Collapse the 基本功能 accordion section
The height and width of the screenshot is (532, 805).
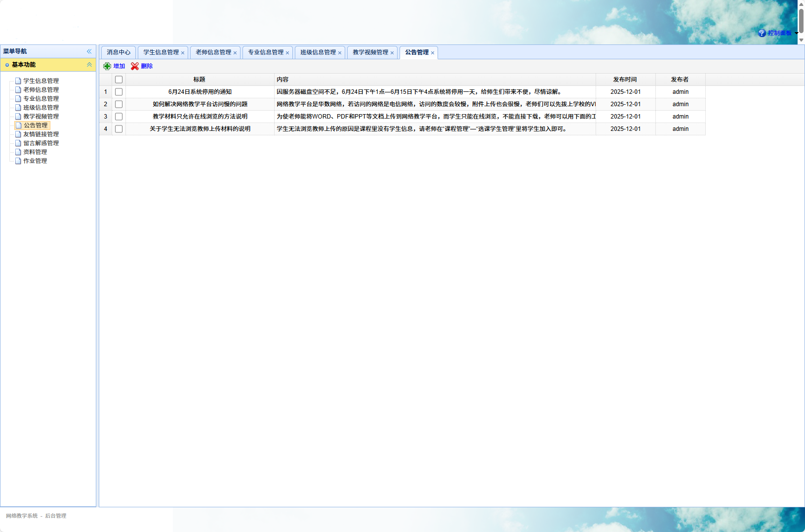tap(89, 65)
